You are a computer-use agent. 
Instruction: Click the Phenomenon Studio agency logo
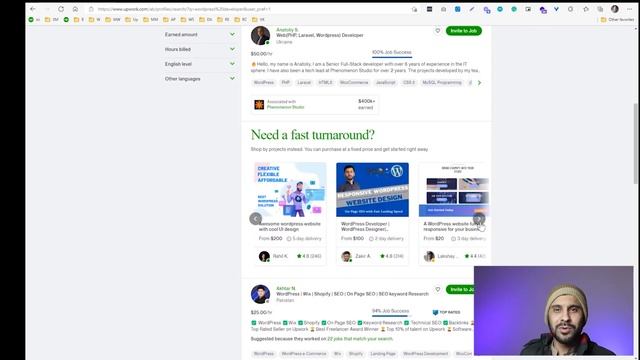pos(259,105)
